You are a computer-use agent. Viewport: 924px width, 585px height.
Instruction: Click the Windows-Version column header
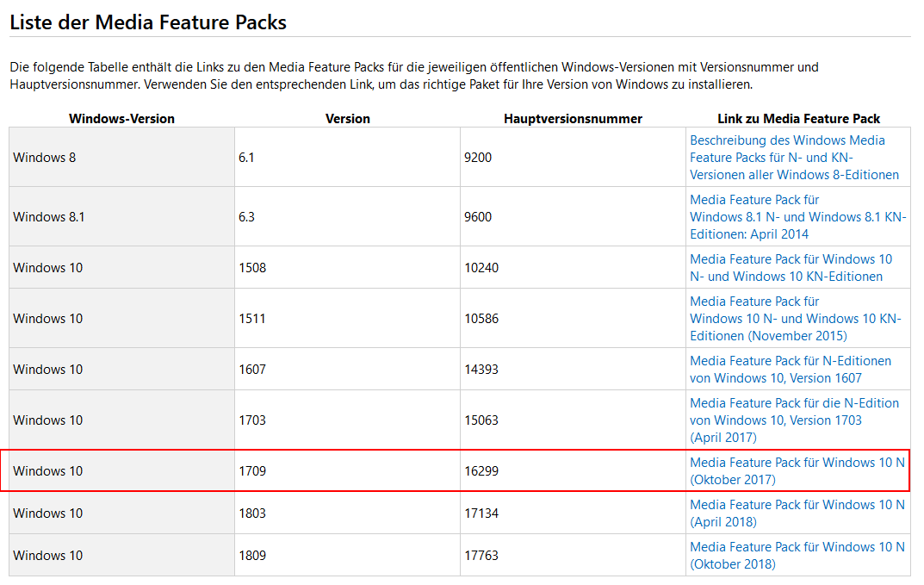121,119
